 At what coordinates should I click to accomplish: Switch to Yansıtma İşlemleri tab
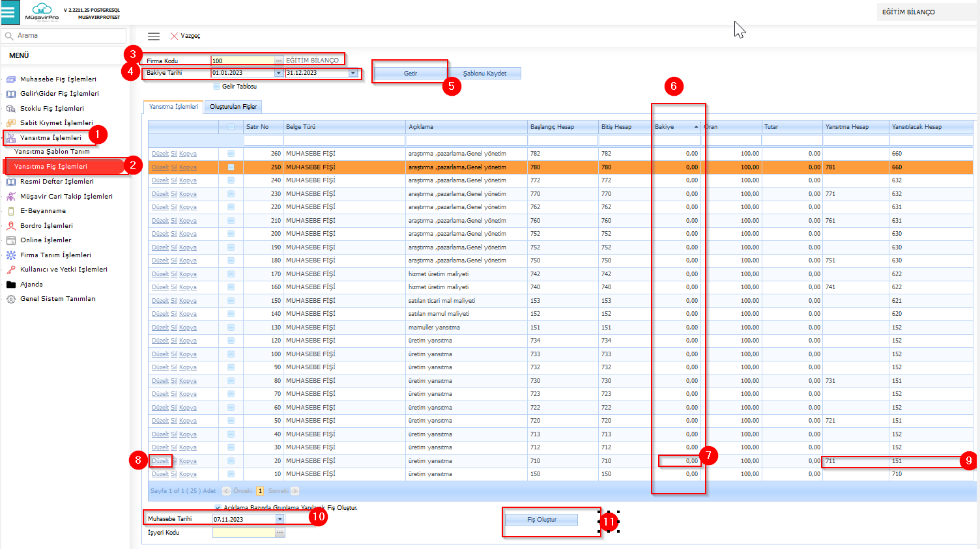coord(173,107)
